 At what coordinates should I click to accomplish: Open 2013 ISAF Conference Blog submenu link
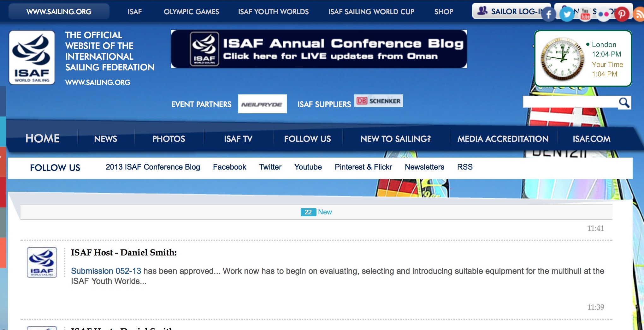[153, 167]
